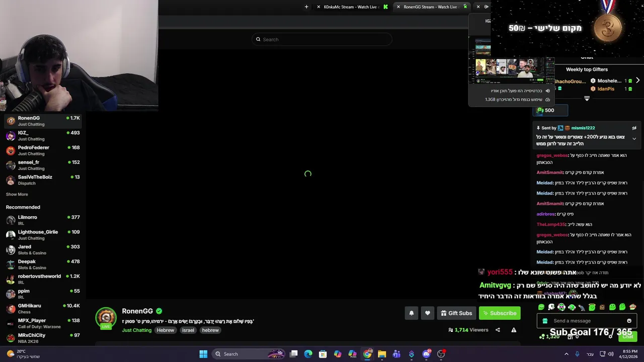Click the Windows taskbar Search box

point(249,354)
